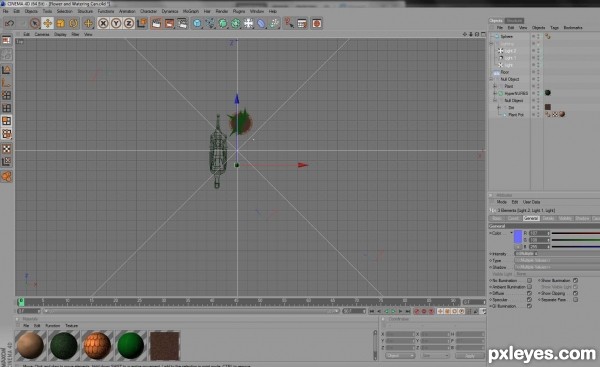600x367 pixels.
Task: Open the light Type dropdown
Action: click(557, 260)
